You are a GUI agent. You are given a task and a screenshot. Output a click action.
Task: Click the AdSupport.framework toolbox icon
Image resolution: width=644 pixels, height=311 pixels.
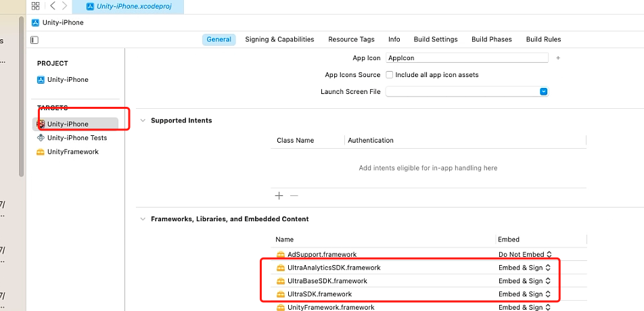click(x=281, y=255)
